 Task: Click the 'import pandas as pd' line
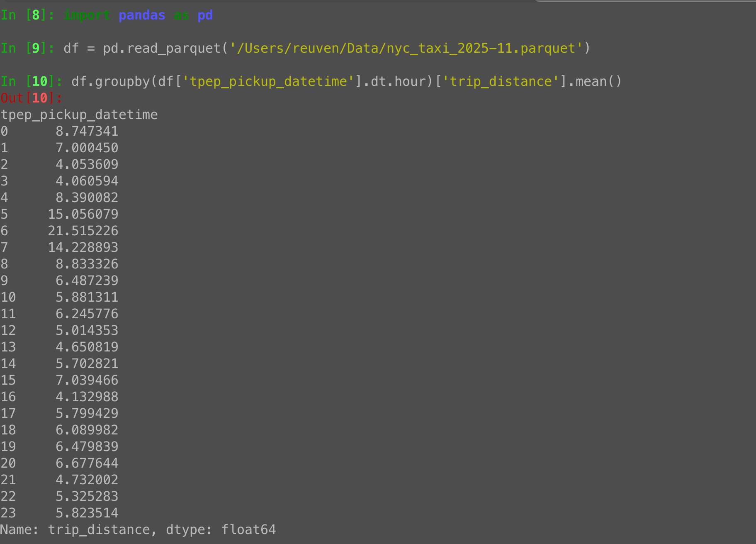pyautogui.click(x=138, y=15)
